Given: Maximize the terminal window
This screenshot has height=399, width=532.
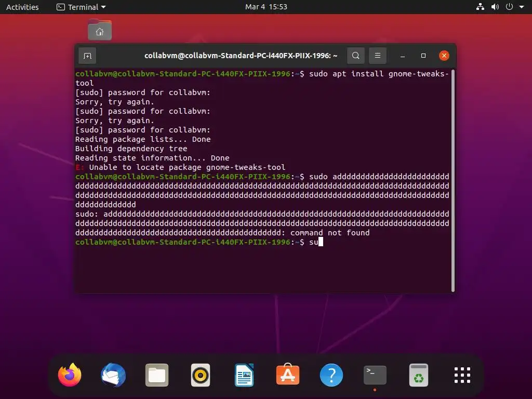Looking at the screenshot, I should (x=423, y=56).
